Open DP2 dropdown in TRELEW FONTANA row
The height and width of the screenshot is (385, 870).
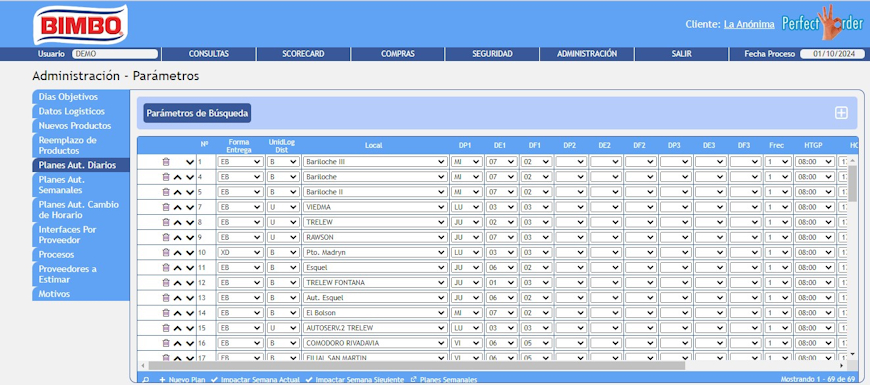pyautogui.click(x=571, y=282)
